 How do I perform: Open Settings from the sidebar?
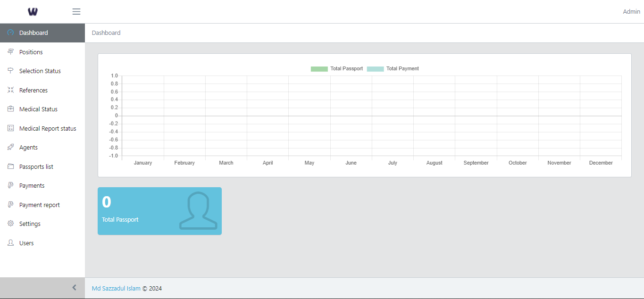point(42,224)
